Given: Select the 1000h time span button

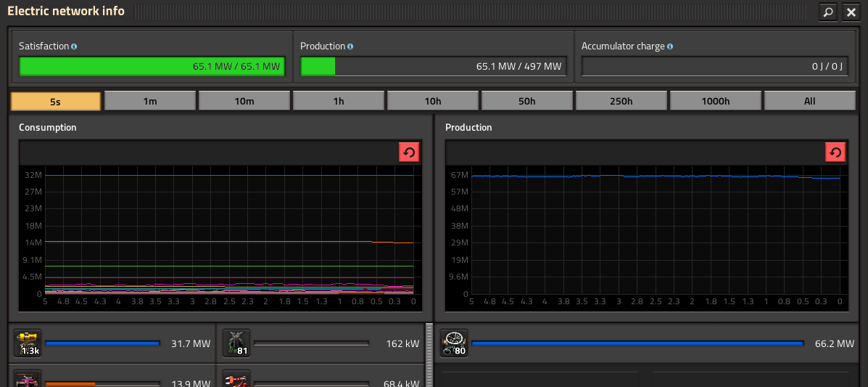Looking at the screenshot, I should [716, 101].
